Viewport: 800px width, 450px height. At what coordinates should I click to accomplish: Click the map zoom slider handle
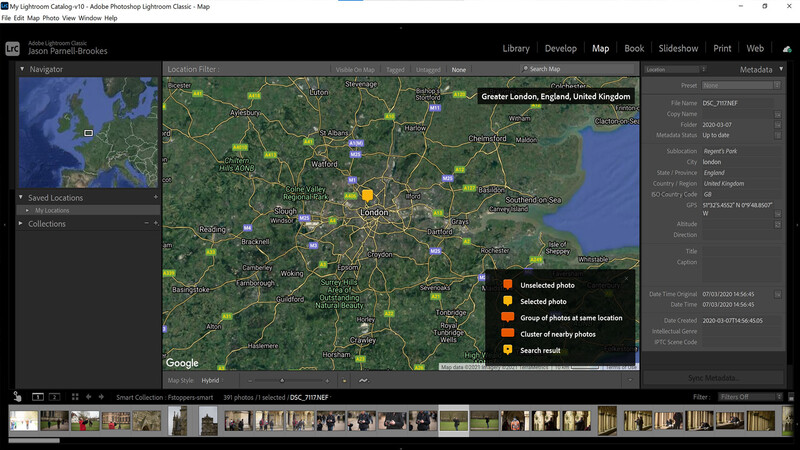point(282,381)
